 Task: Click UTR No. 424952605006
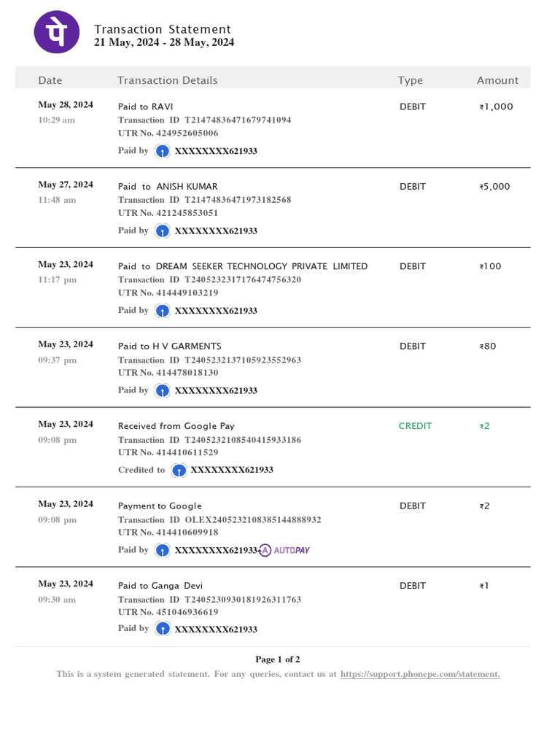click(x=168, y=133)
